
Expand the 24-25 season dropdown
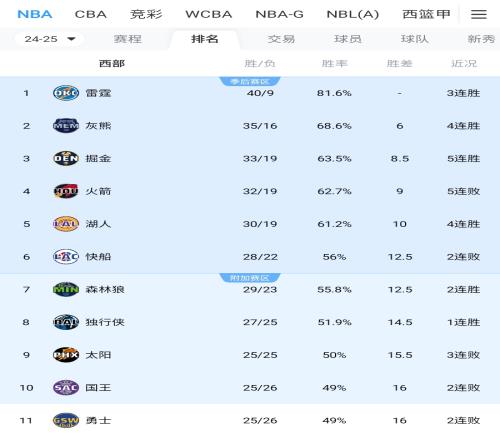pyautogui.click(x=49, y=39)
